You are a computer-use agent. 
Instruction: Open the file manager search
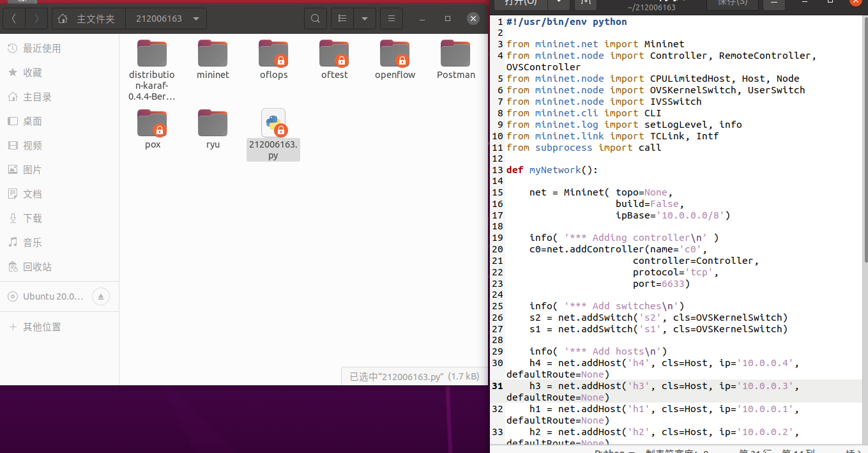[x=315, y=19]
